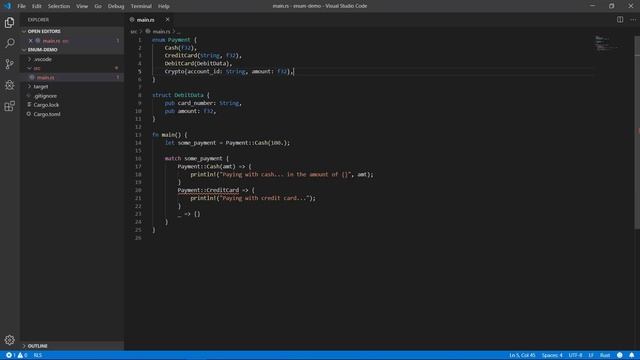
Task: Change encoding via UTF-8
Action: coord(575,355)
